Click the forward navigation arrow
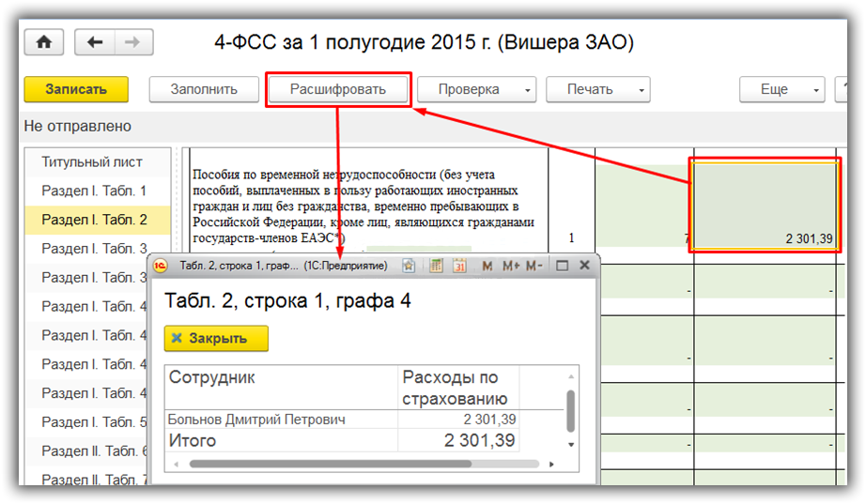Image resolution: width=866 pixels, height=504 pixels. 132,42
